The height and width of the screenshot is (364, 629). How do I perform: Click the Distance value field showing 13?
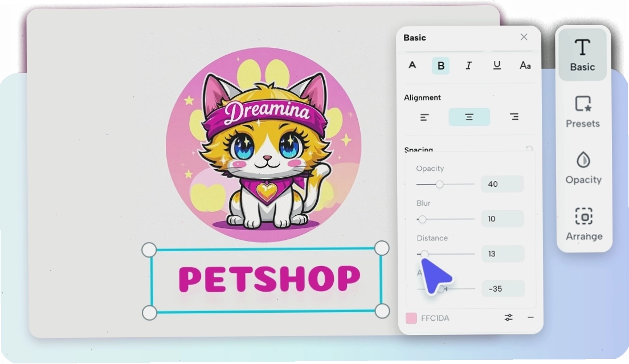[503, 253]
